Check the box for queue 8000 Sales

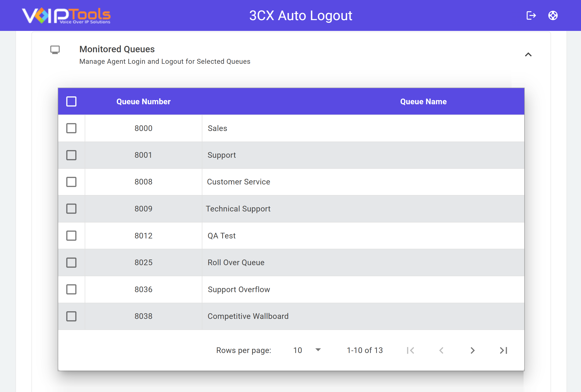pos(71,128)
